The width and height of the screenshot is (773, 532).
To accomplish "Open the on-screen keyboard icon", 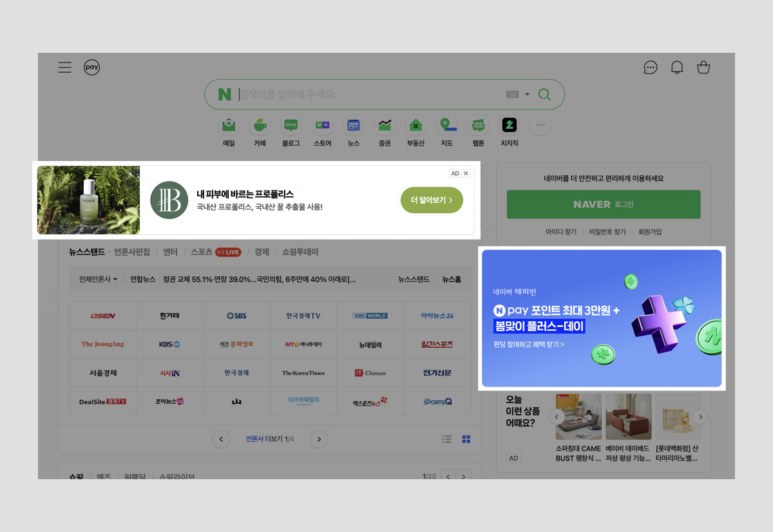I will click(513, 94).
